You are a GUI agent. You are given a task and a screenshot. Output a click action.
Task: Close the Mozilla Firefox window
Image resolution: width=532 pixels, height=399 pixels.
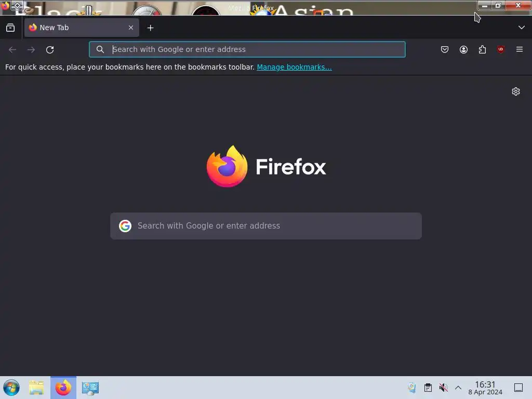[518, 5]
